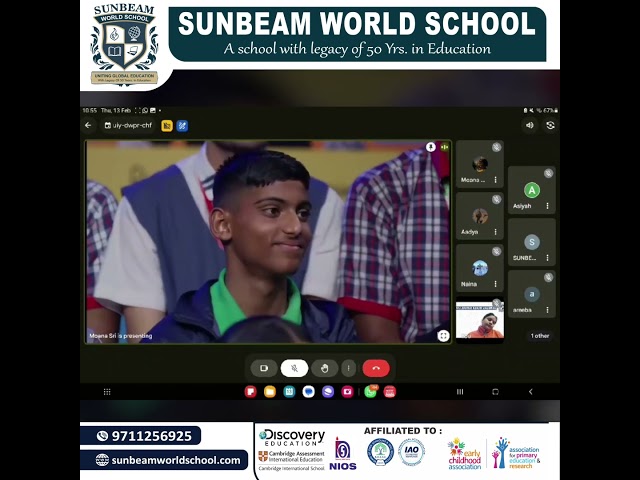Select Aadya's participant thumbnail
This screenshot has width=640, height=480.
click(x=480, y=216)
